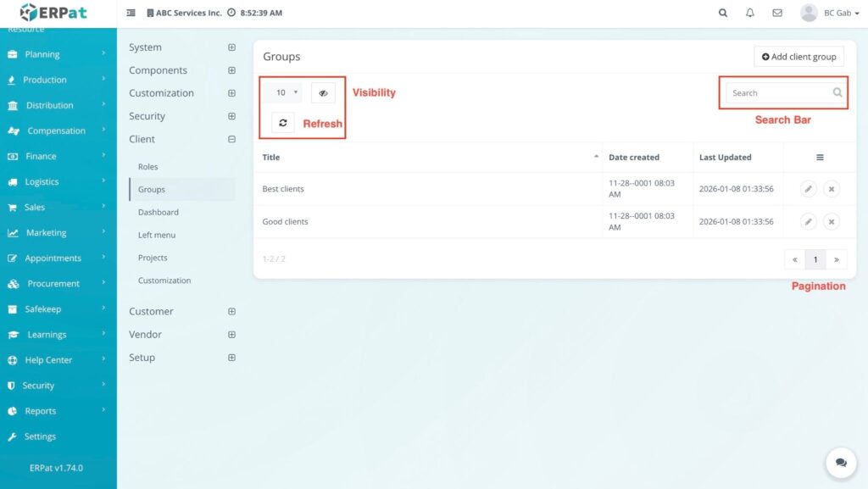Toggle sidebar with the hamburger icon
868x489 pixels.
pos(131,14)
